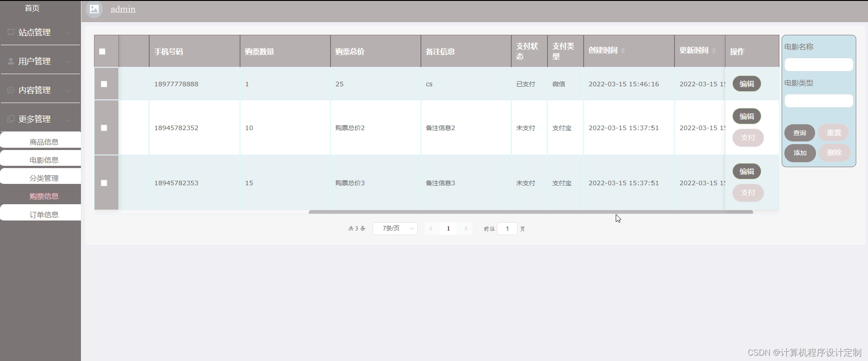This screenshot has height=361, width=868.
Task: Focus the 电影类型 search field
Action: pos(819,101)
